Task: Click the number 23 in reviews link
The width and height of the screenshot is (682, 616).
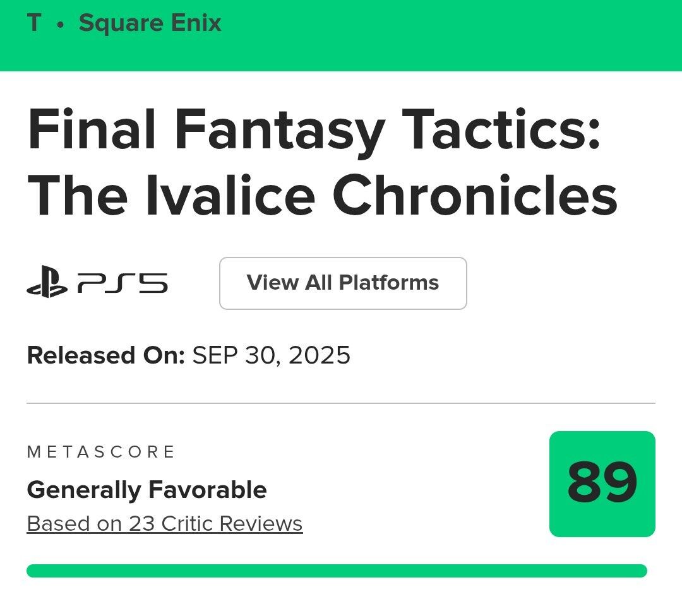Action: click(142, 524)
